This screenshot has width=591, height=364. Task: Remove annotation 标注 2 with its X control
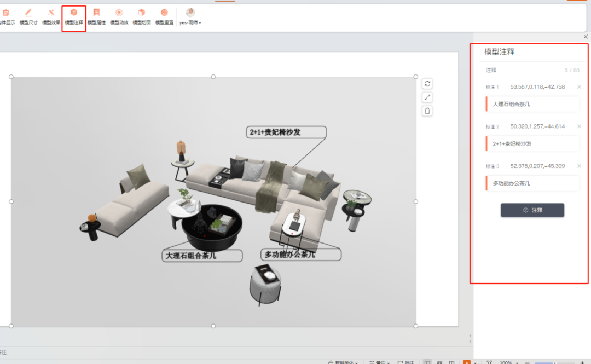tap(579, 126)
